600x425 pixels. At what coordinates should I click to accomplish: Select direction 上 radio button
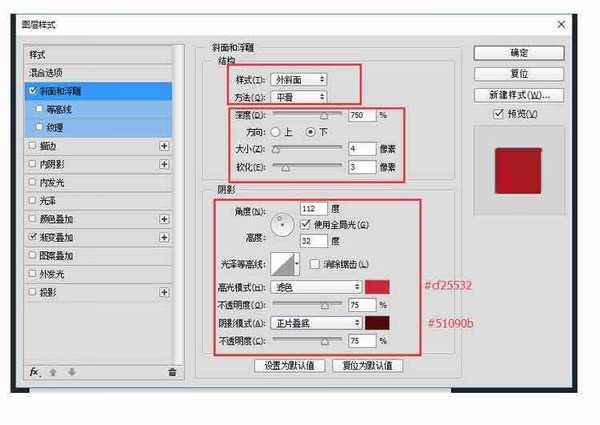(275, 132)
